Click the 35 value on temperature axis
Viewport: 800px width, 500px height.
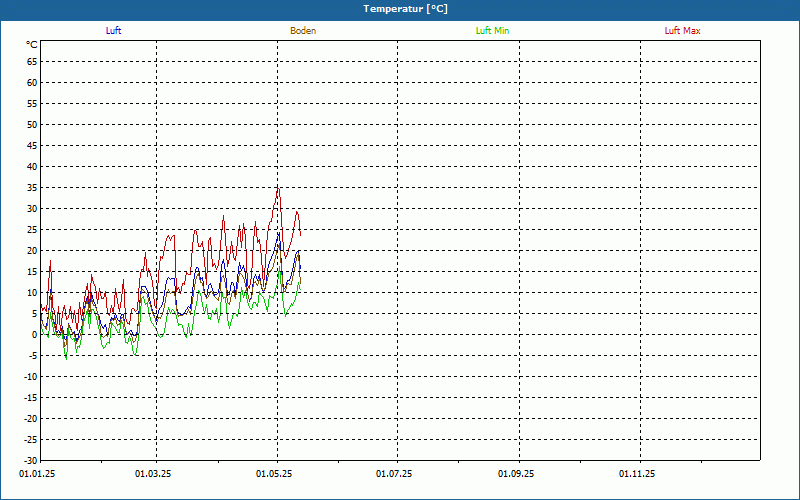[32, 188]
